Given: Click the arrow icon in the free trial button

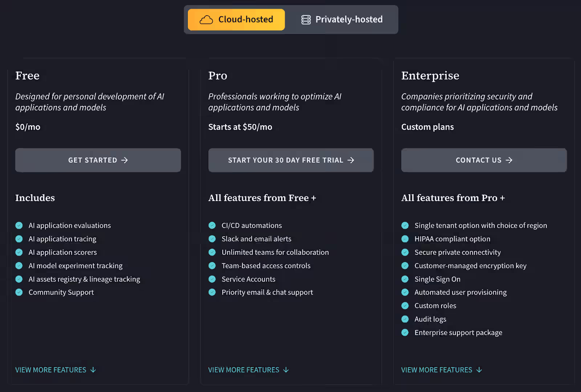Looking at the screenshot, I should [351, 160].
